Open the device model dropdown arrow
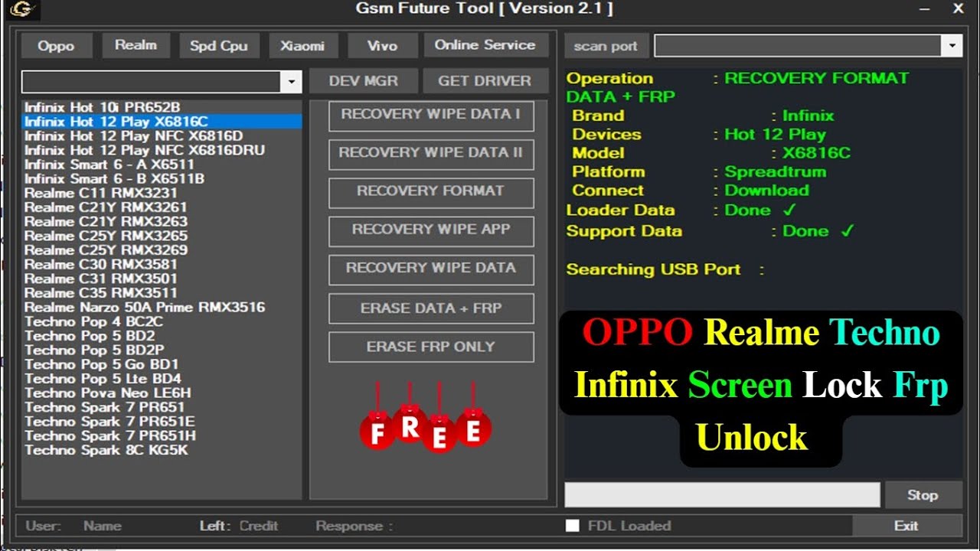The image size is (980, 551). (291, 82)
